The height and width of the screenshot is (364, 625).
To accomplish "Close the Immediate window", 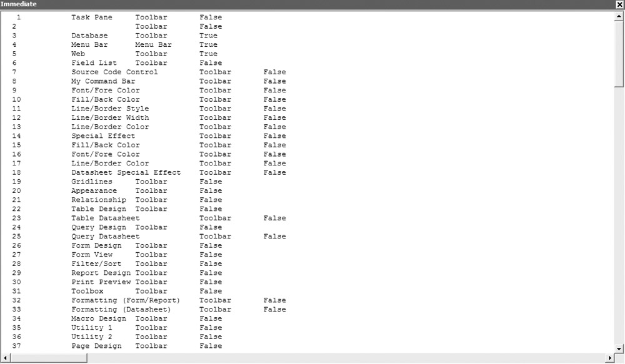I will (x=619, y=4).
